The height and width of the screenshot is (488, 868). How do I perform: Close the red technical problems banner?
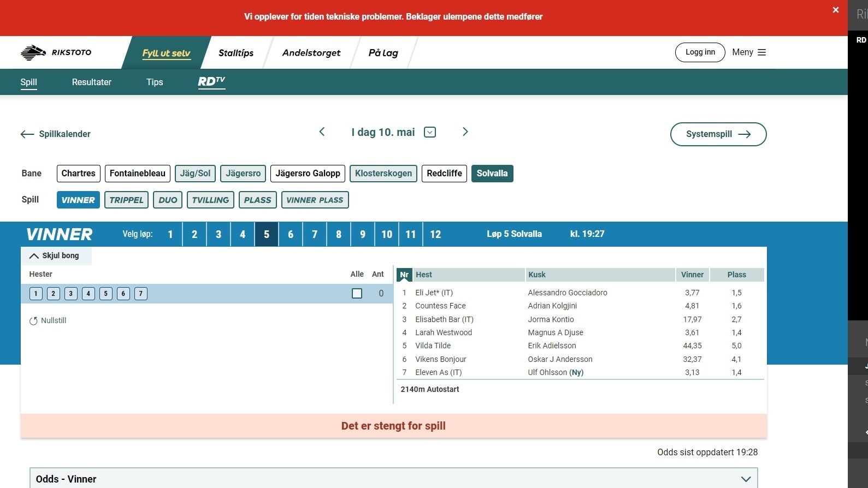tap(835, 10)
